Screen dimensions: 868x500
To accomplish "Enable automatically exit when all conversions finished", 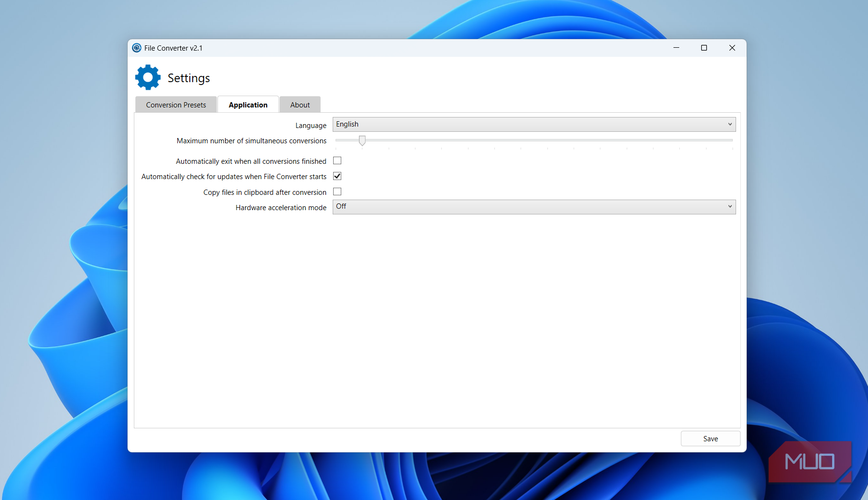I will click(337, 160).
